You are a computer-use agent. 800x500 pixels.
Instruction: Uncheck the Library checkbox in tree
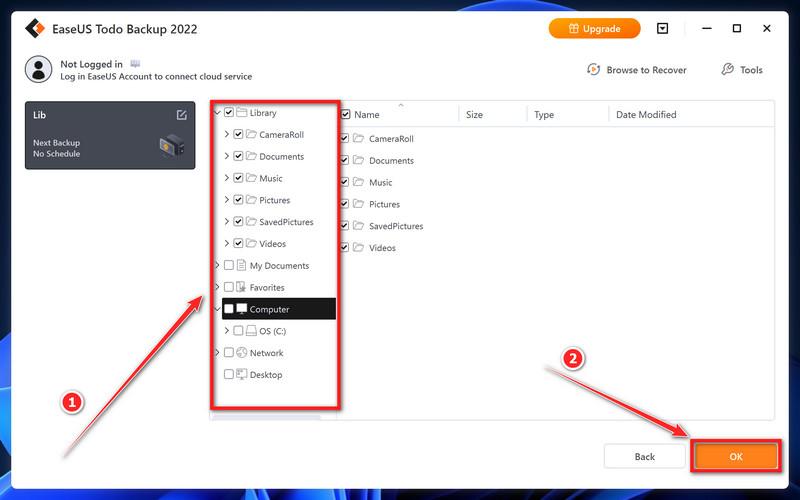pos(229,112)
